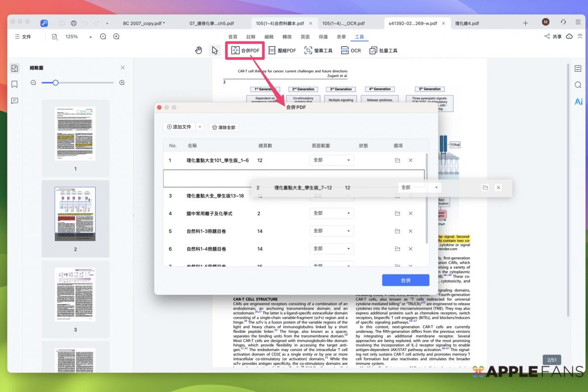The image size is (588, 392).
Task: Switch to the 理化總4.pdf document tab
Action: [x=467, y=23]
